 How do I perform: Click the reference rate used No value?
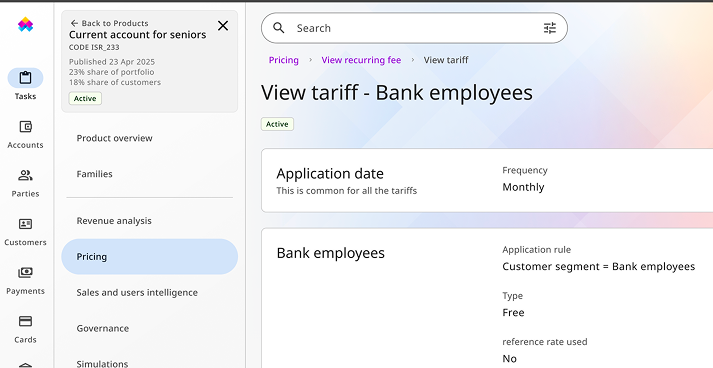coord(510,359)
